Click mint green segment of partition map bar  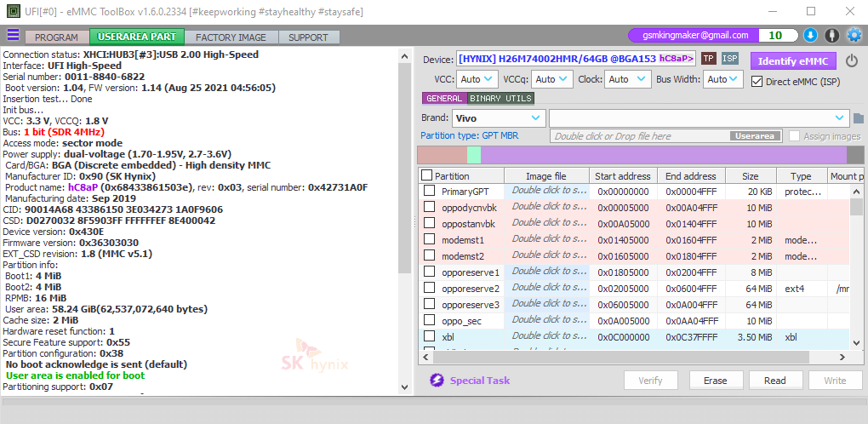474,155
